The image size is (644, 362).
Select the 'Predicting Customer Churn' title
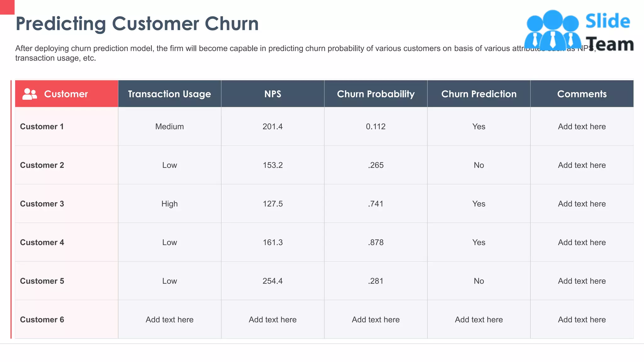[x=137, y=24]
